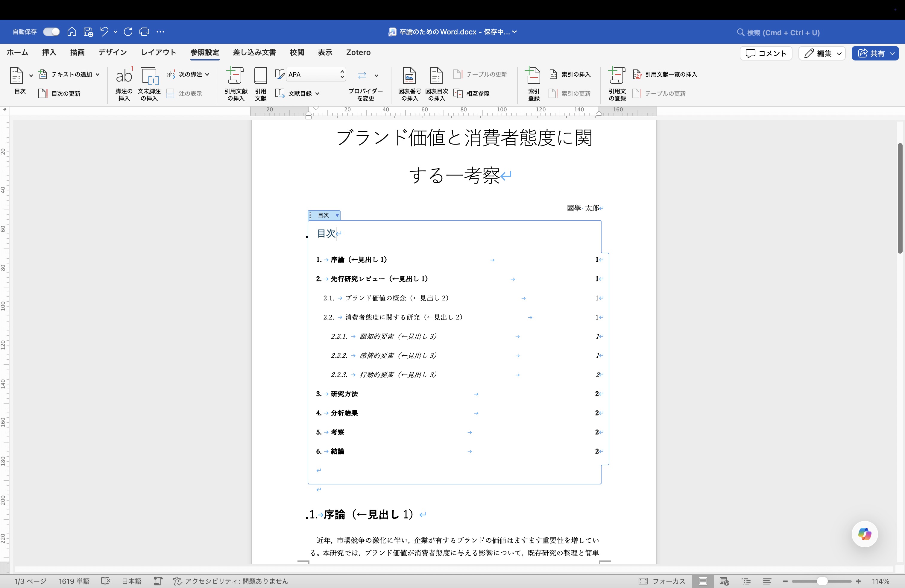
Task: Adjust the zoom slider at bottom right
Action: point(822,581)
